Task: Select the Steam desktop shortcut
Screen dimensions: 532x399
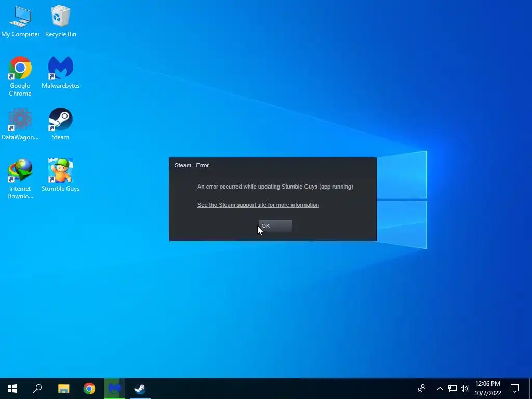Action: 61,124
